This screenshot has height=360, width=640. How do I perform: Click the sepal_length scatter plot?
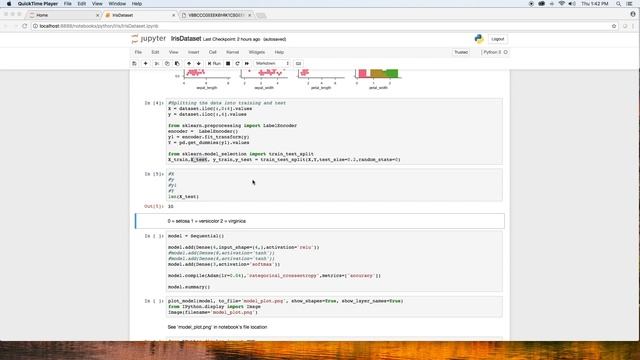(207, 74)
